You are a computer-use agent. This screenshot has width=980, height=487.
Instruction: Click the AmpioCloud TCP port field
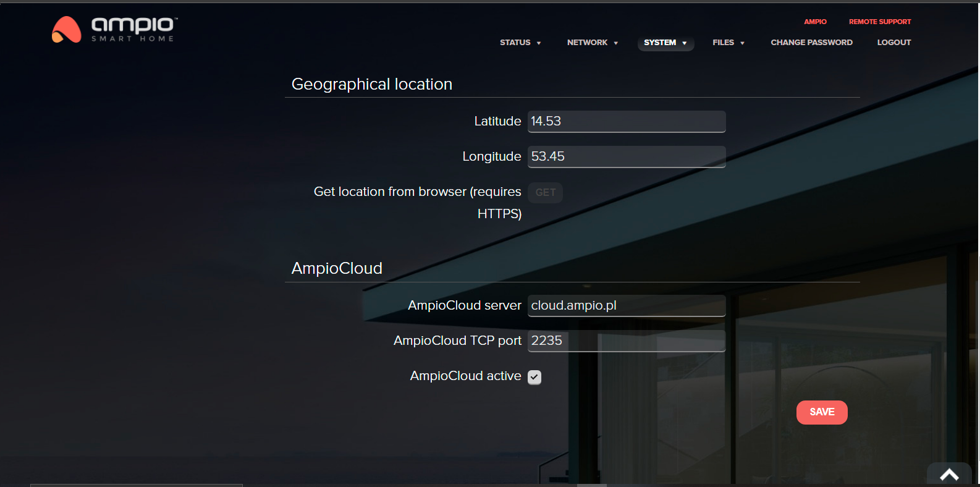click(627, 341)
